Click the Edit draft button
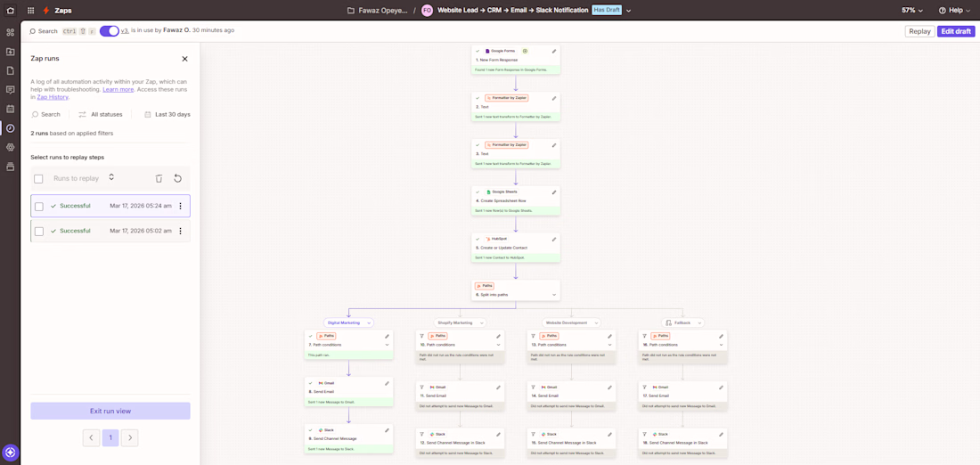This screenshot has width=980, height=465. pyautogui.click(x=956, y=31)
